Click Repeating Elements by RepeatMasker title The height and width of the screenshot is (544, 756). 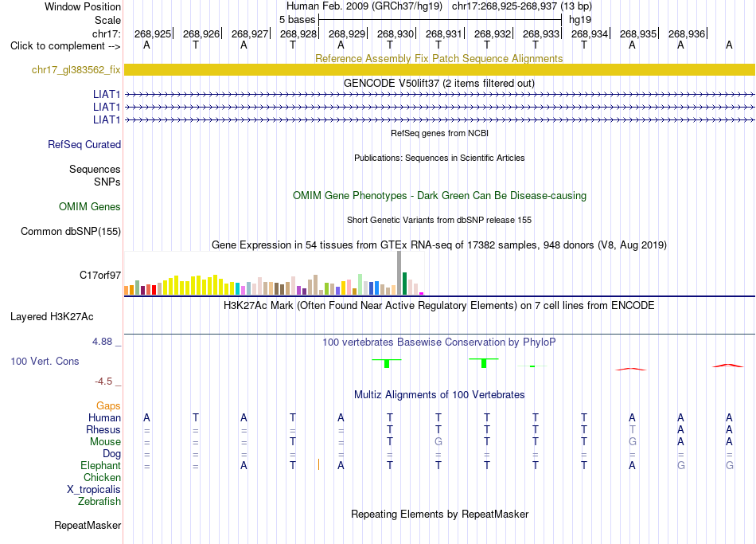pos(440,514)
